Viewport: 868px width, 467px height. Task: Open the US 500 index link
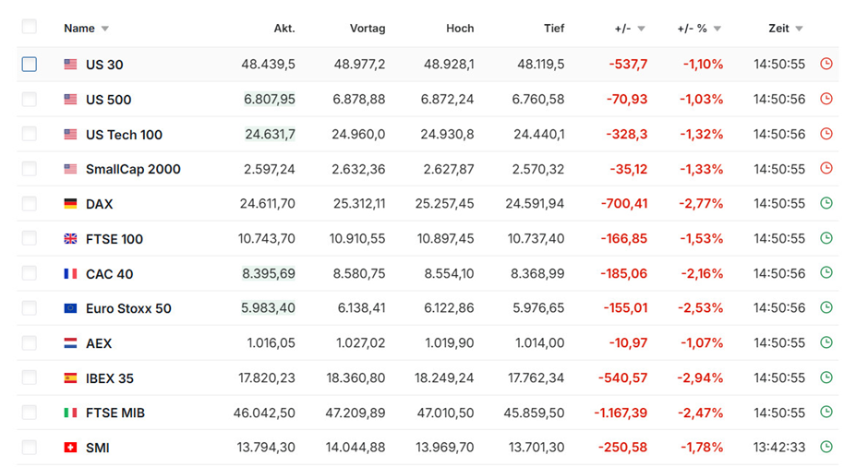click(108, 100)
